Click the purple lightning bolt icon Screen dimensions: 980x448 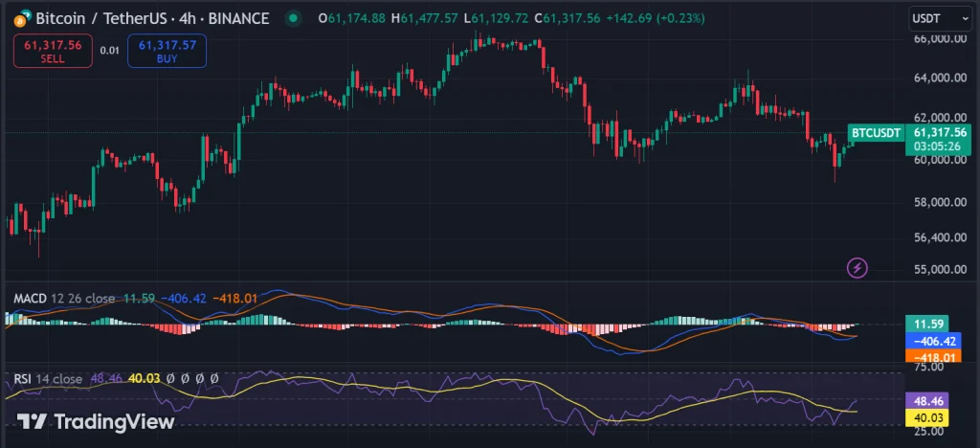(x=858, y=267)
